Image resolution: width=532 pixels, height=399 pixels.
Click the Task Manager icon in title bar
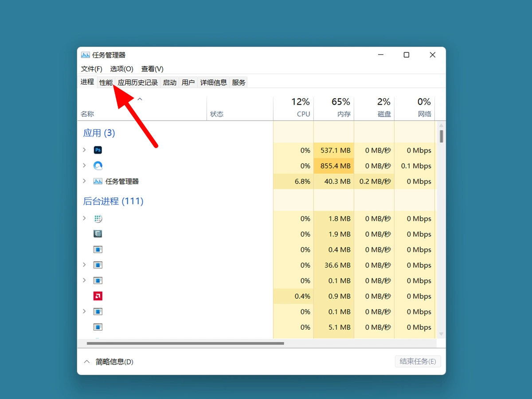(85, 55)
